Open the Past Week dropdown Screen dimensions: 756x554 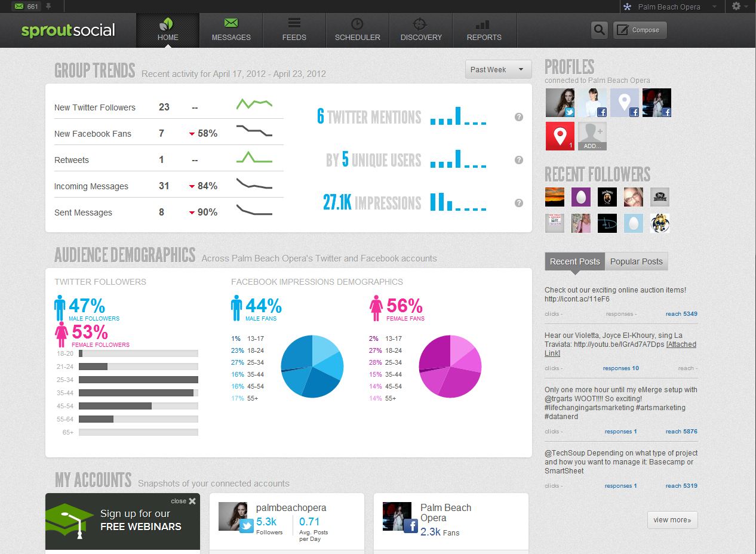[498, 69]
